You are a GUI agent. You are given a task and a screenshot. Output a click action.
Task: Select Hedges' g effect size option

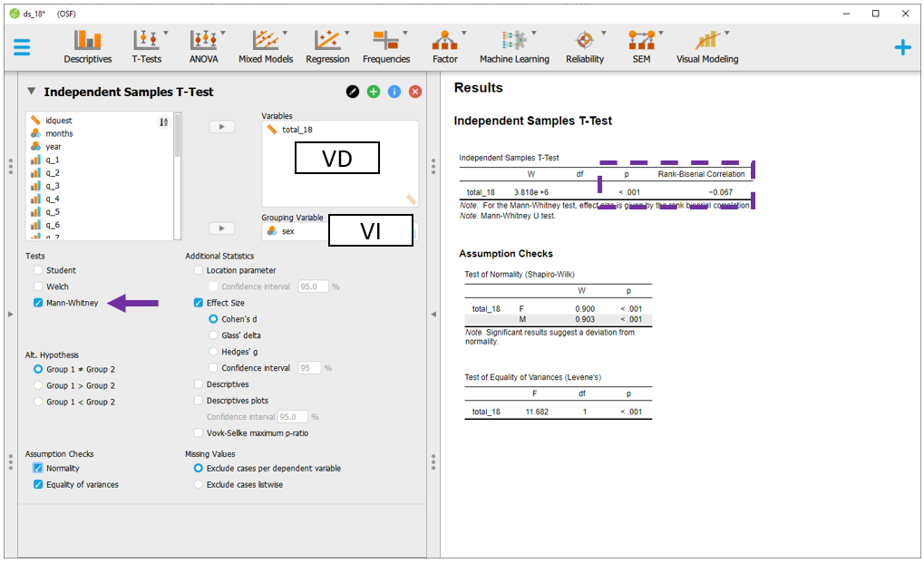214,352
